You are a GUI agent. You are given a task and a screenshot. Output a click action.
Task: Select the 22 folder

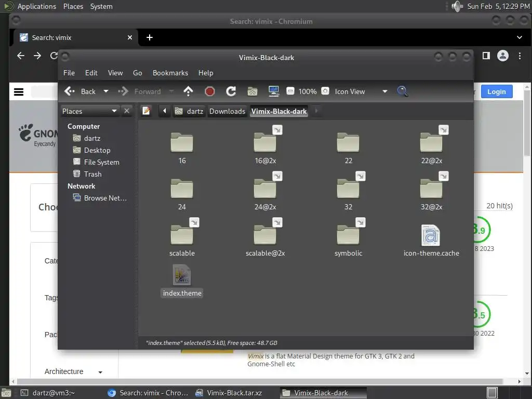348,142
